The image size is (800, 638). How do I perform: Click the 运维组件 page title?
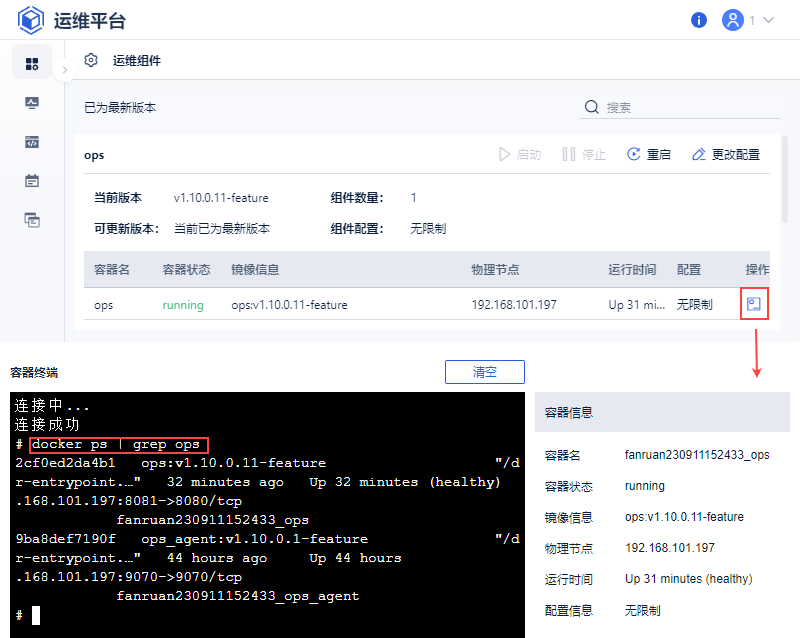point(136,61)
